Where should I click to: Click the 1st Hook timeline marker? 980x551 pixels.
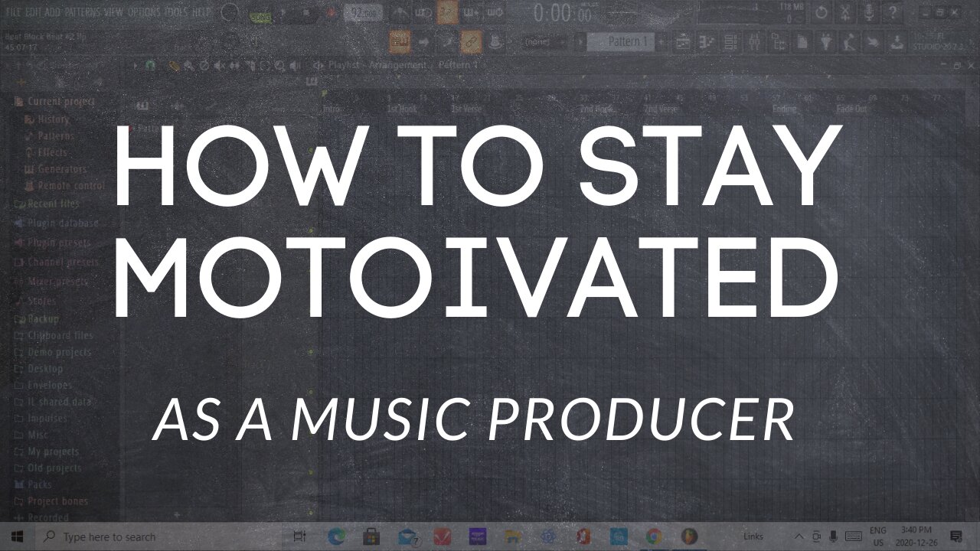(x=401, y=109)
